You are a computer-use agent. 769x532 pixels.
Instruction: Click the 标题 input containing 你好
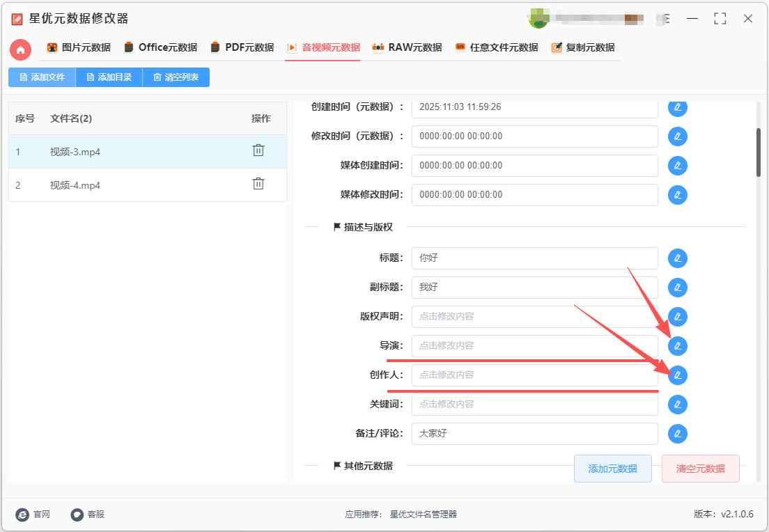pos(534,258)
